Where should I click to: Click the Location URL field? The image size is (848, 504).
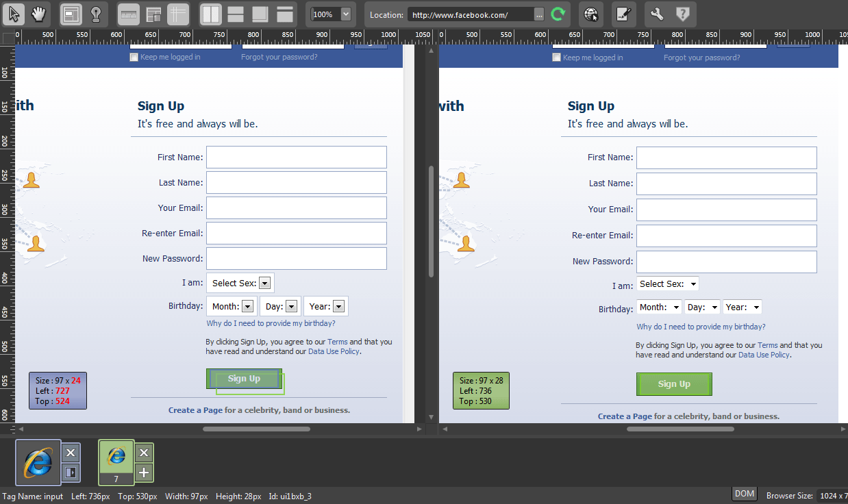pos(471,14)
